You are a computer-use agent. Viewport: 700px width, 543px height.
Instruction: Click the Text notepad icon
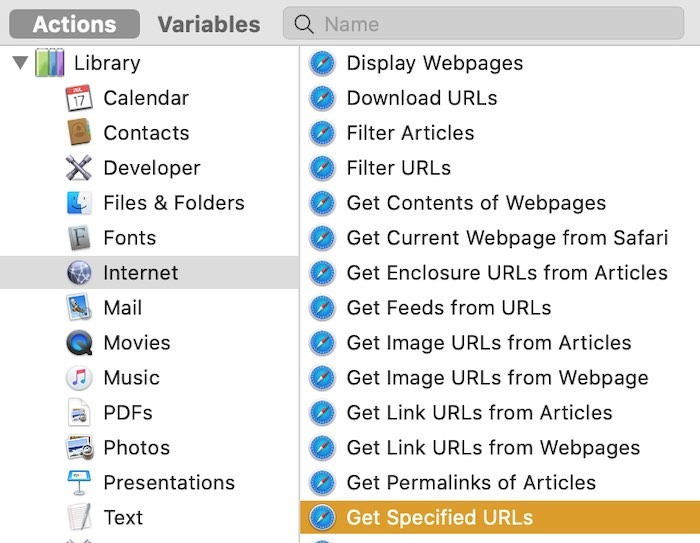(x=79, y=517)
